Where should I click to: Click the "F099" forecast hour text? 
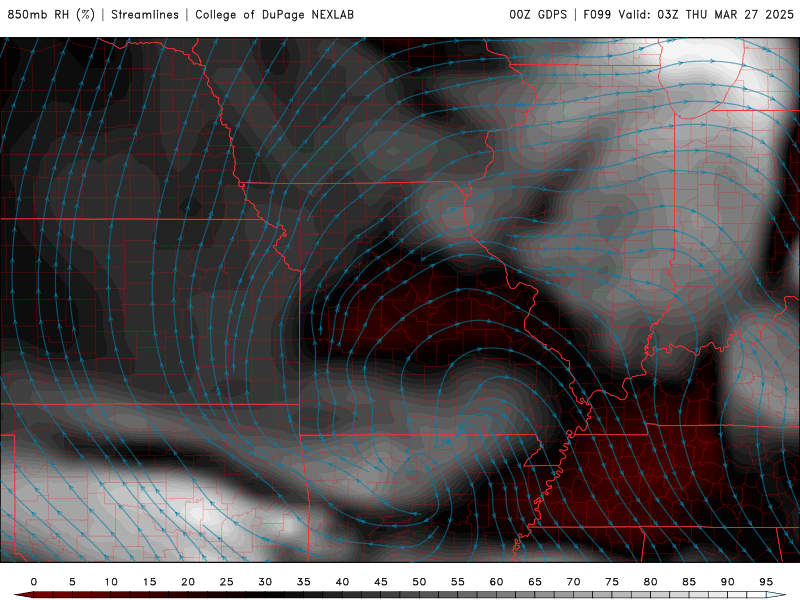597,15
